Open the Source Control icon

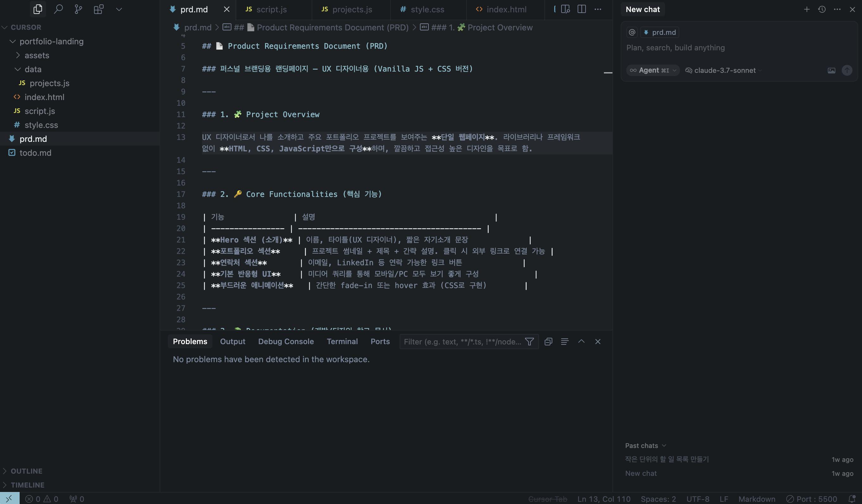pos(78,9)
